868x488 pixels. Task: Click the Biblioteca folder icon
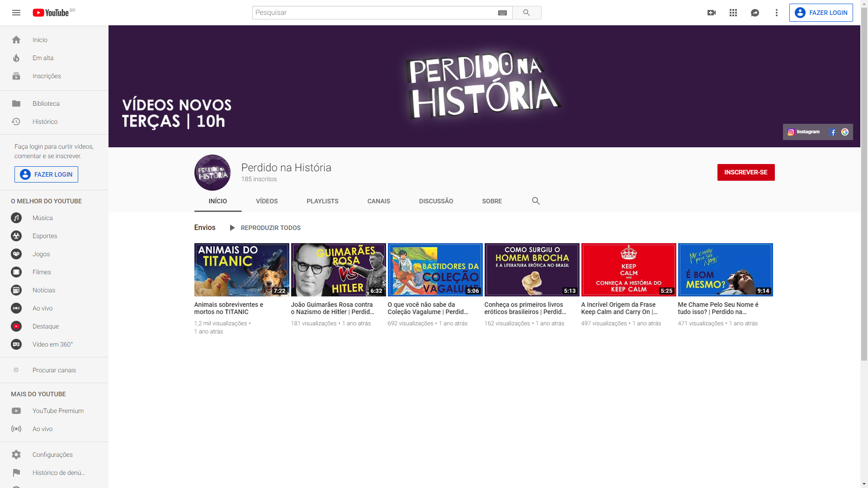[16, 103]
